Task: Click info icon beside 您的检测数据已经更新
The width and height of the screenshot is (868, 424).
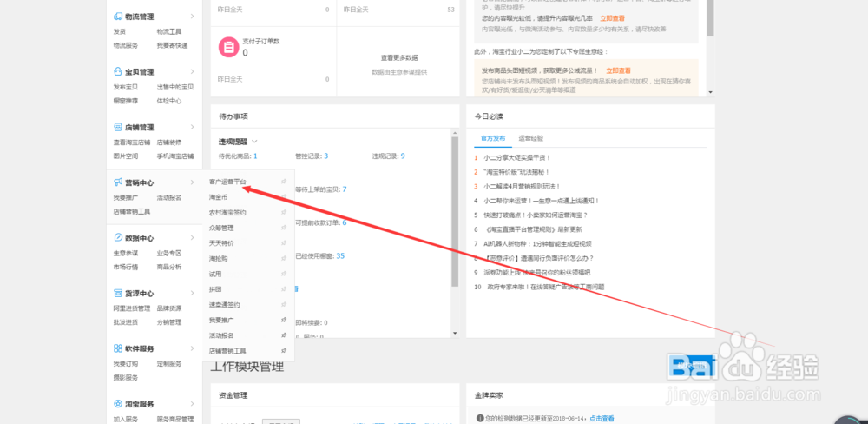Action: [480, 419]
